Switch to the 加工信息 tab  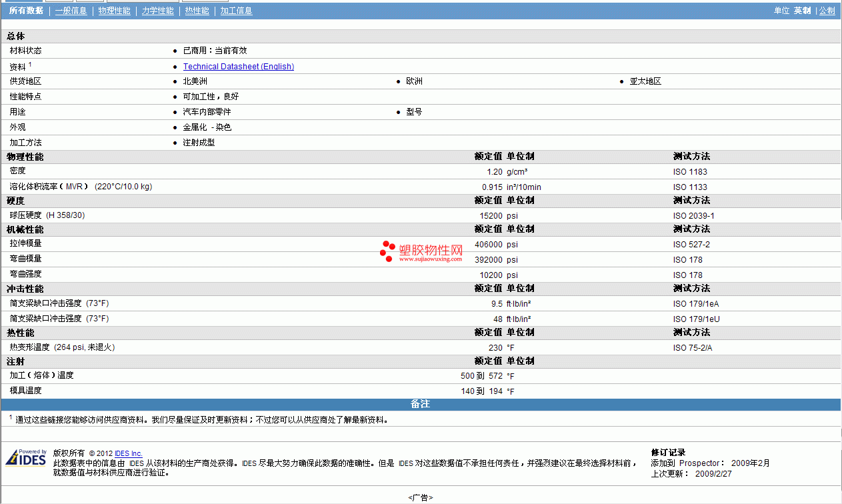point(236,11)
